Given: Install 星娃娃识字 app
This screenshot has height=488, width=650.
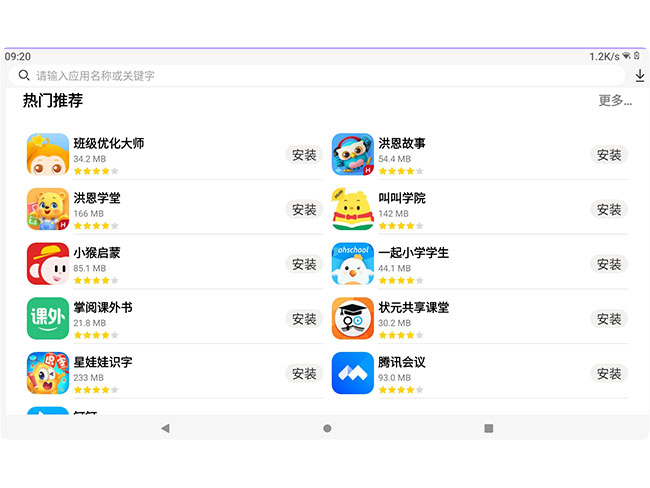Looking at the screenshot, I should tap(304, 373).
